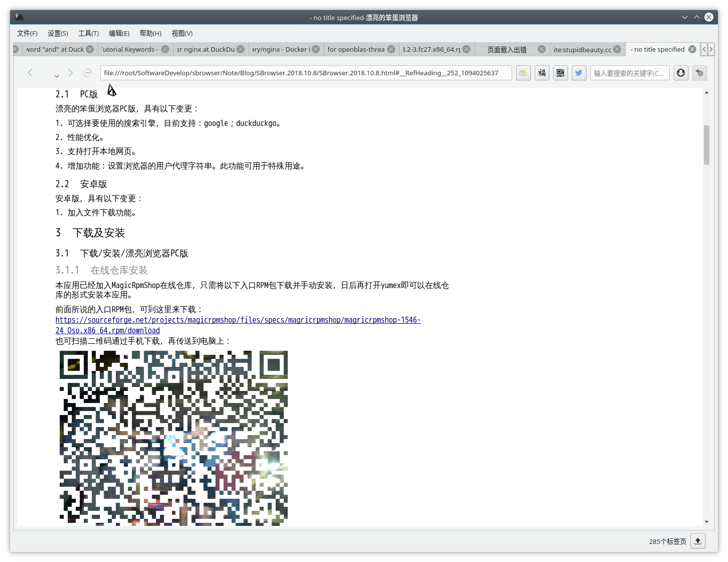Click the '3.1 下载/安装/漂亮浏览器PC版' heading
The image size is (728, 562).
point(122,253)
